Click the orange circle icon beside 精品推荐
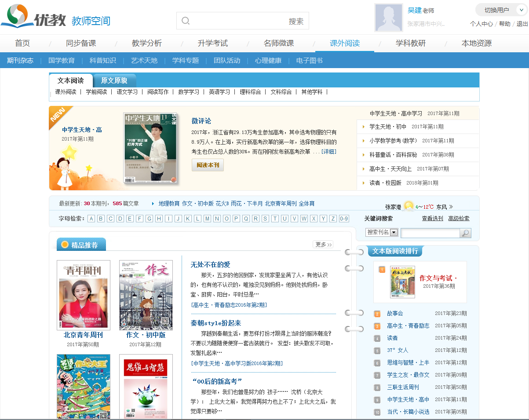The width and height of the screenshot is (529, 420). pyautogui.click(x=65, y=245)
